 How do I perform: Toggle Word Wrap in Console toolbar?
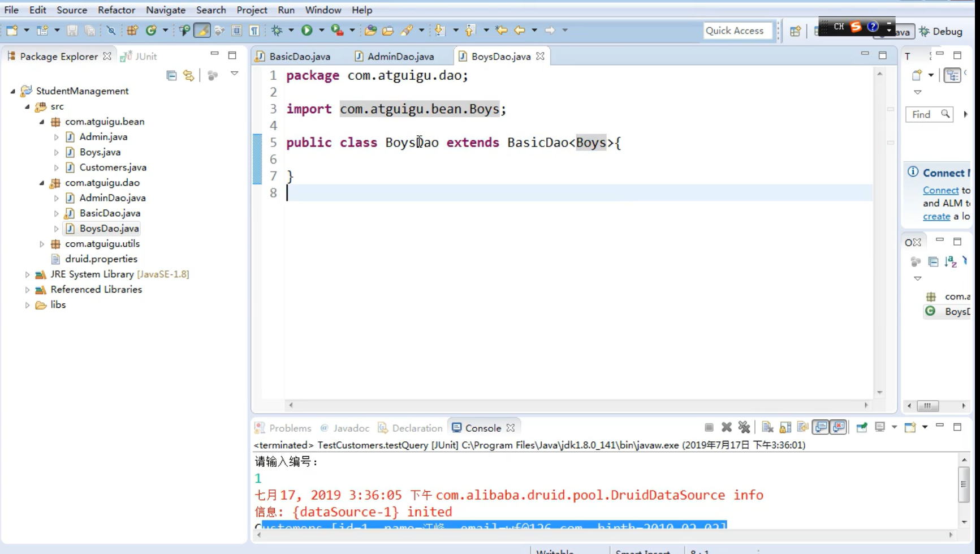(x=803, y=427)
